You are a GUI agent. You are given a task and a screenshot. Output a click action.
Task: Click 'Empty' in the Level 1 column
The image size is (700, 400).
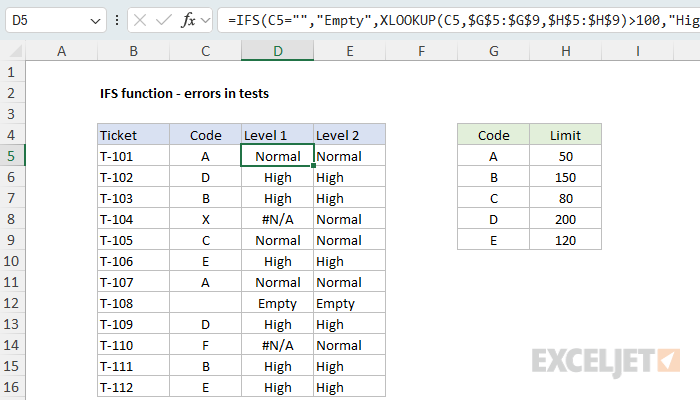pos(278,303)
